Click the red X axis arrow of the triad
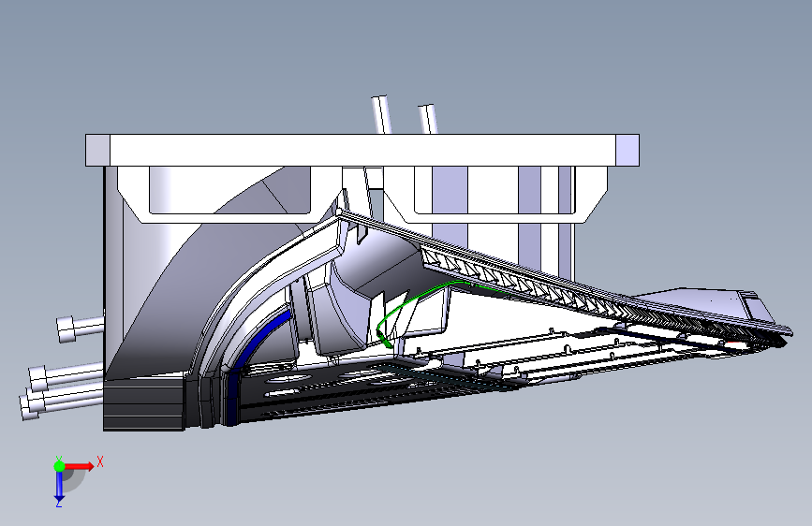 [79, 466]
